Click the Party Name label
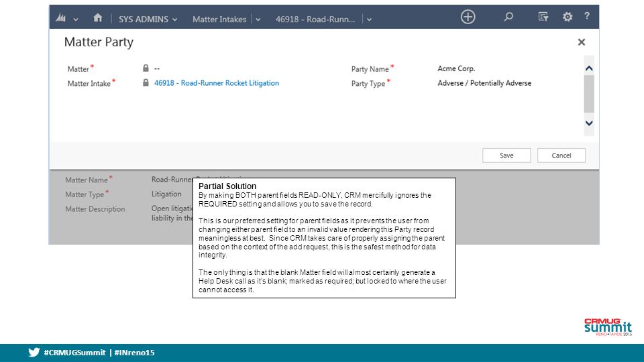The width and height of the screenshot is (644, 362). click(370, 69)
